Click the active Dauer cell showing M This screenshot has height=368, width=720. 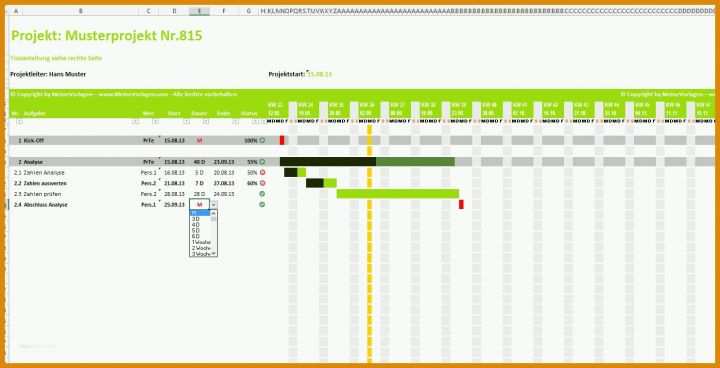199,204
